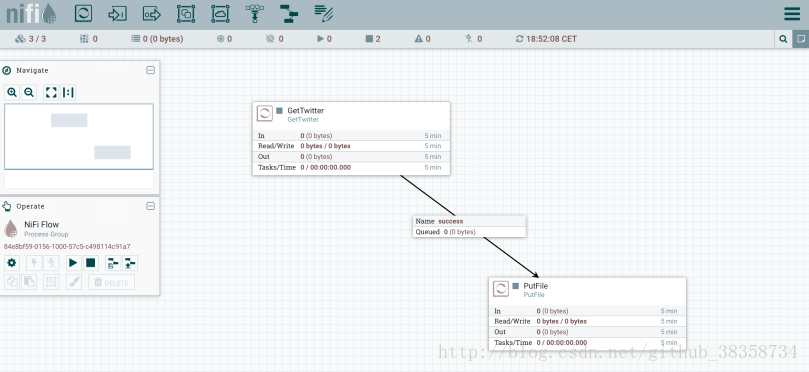This screenshot has height=372, width=809.
Task: Start the flow with the play button
Action: (x=73, y=263)
